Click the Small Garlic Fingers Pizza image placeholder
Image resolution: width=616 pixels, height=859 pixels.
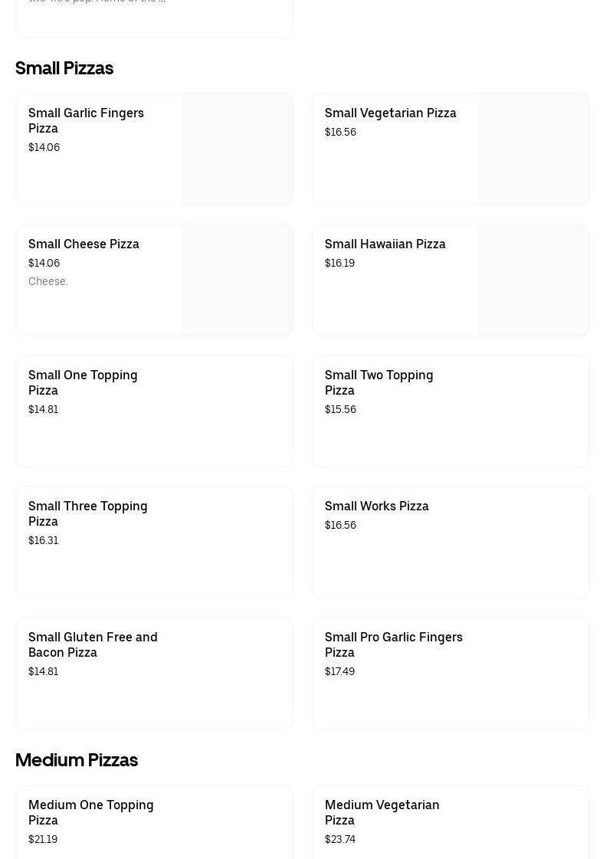pos(237,149)
